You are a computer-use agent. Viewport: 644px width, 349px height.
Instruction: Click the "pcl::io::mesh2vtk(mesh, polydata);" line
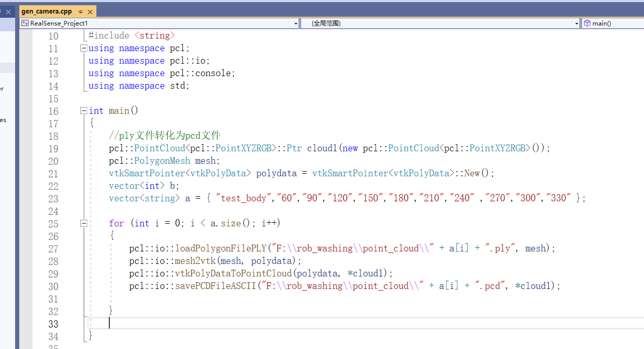pos(216,261)
